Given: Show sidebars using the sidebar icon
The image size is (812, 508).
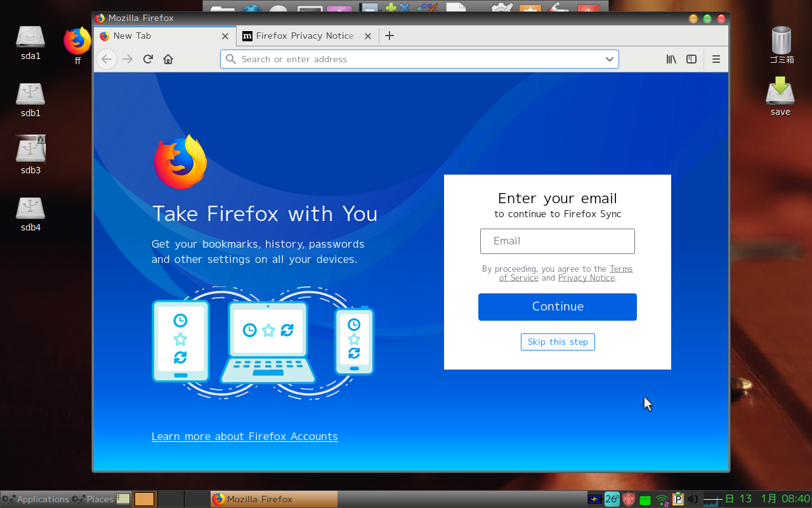Looking at the screenshot, I should 691,59.
